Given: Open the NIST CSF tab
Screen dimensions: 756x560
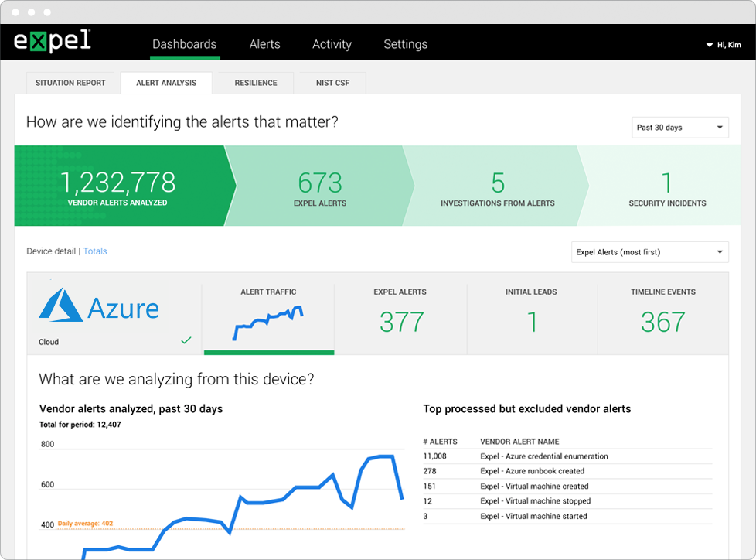Looking at the screenshot, I should pos(332,83).
